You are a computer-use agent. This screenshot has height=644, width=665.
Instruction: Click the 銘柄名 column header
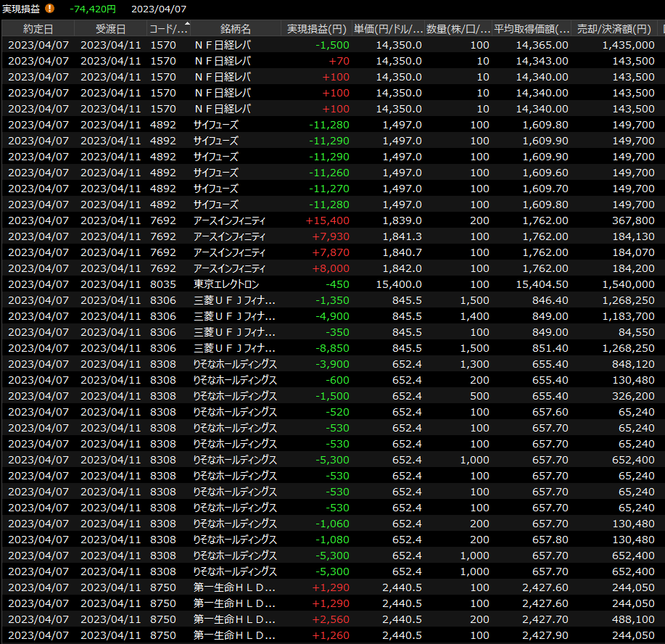point(235,29)
